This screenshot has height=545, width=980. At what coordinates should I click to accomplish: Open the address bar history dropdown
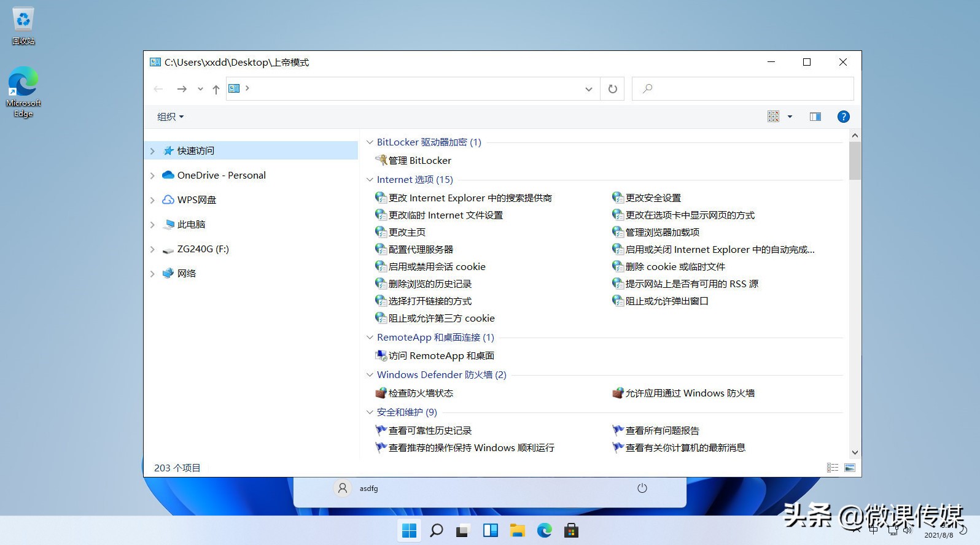(x=588, y=89)
